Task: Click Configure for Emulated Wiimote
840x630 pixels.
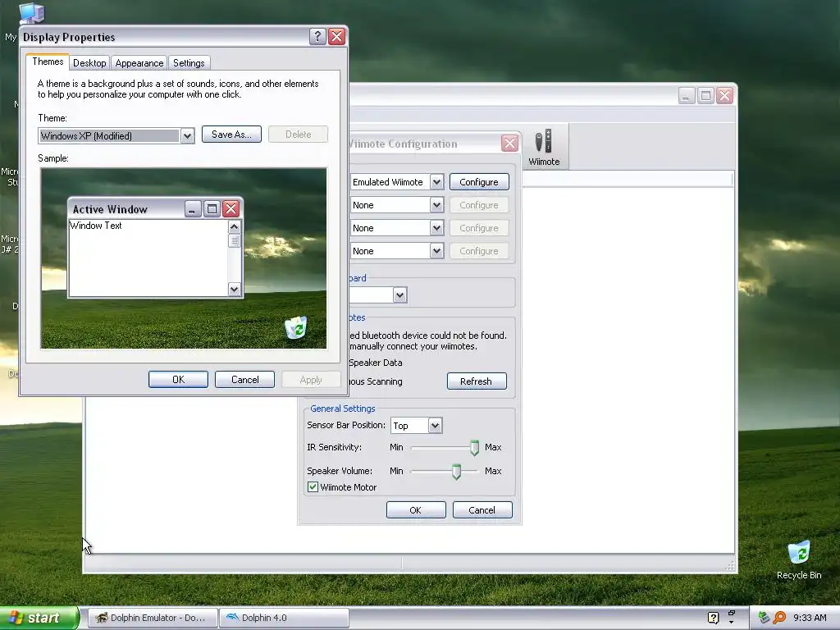Action: [479, 182]
